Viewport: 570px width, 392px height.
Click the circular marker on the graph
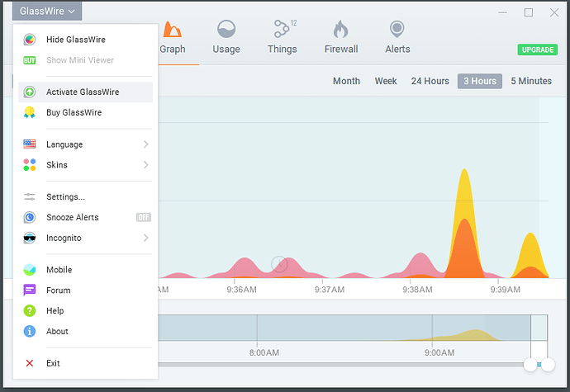point(279,264)
